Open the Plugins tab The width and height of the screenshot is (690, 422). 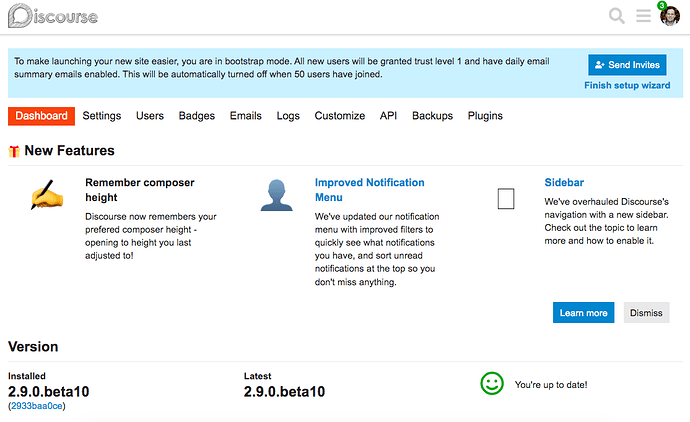click(485, 116)
